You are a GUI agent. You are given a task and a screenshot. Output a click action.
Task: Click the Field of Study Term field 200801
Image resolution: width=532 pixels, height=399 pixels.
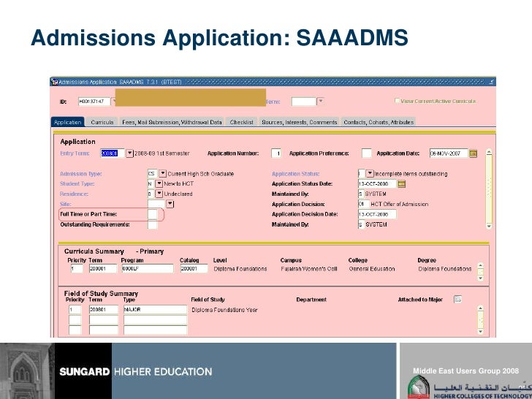click(x=104, y=309)
